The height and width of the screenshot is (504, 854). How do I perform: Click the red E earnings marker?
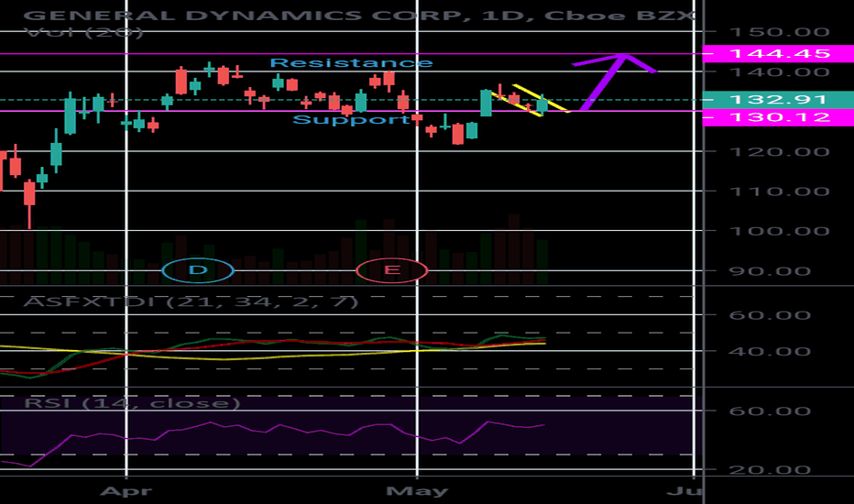point(391,270)
